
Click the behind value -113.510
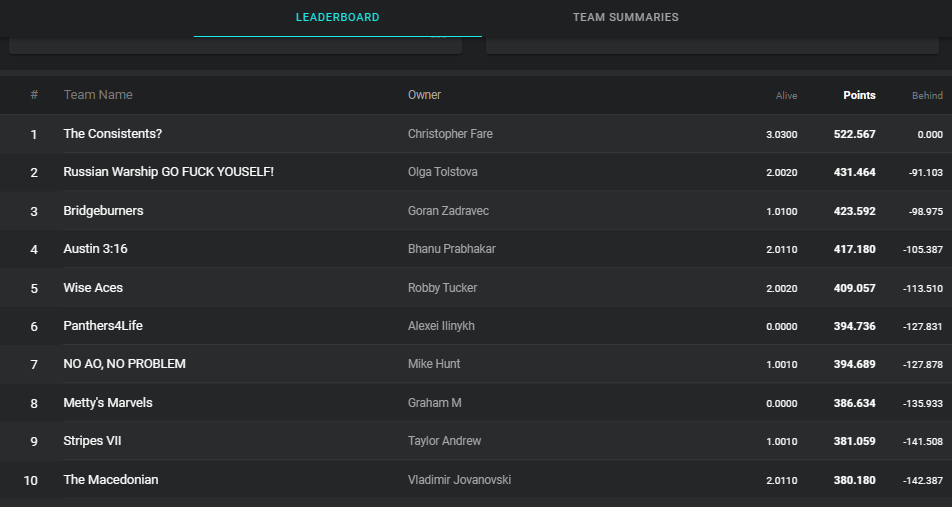923,288
